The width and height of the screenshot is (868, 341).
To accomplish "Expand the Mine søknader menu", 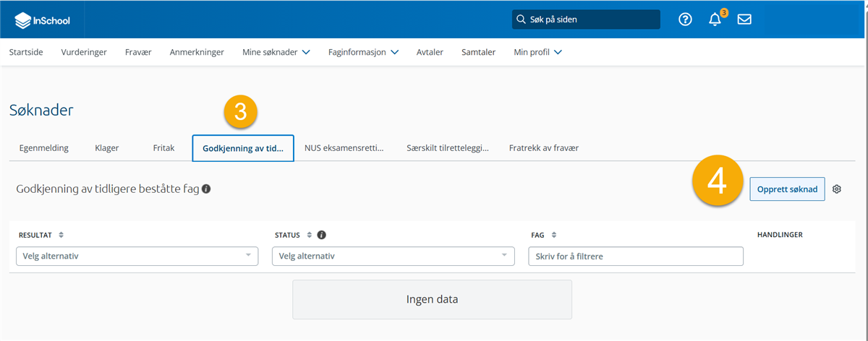I will click(276, 52).
